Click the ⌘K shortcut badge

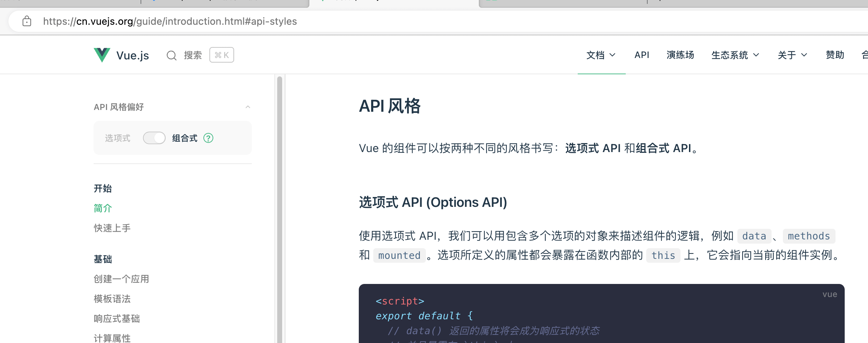coord(222,55)
